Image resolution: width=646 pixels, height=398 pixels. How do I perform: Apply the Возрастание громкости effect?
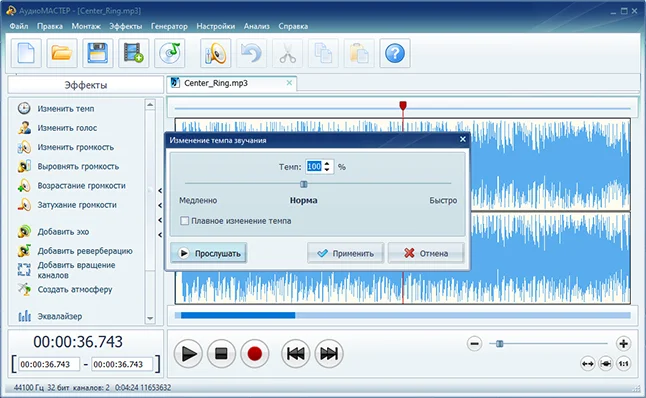click(x=72, y=186)
